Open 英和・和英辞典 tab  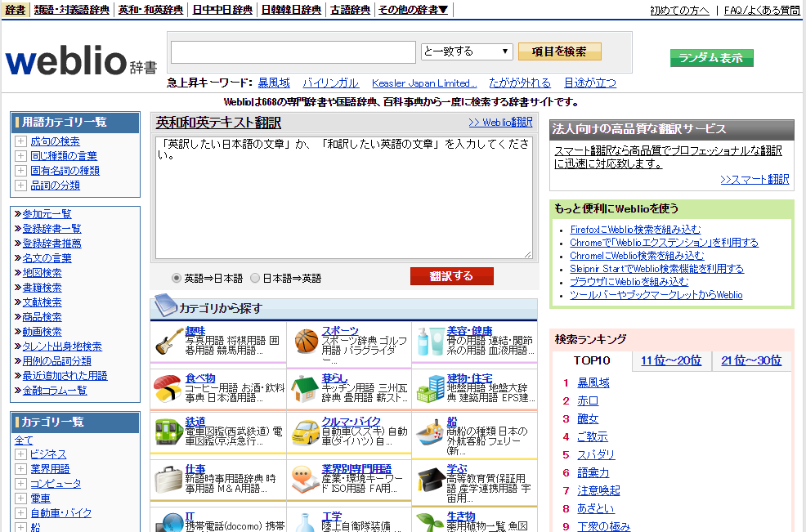(x=150, y=10)
